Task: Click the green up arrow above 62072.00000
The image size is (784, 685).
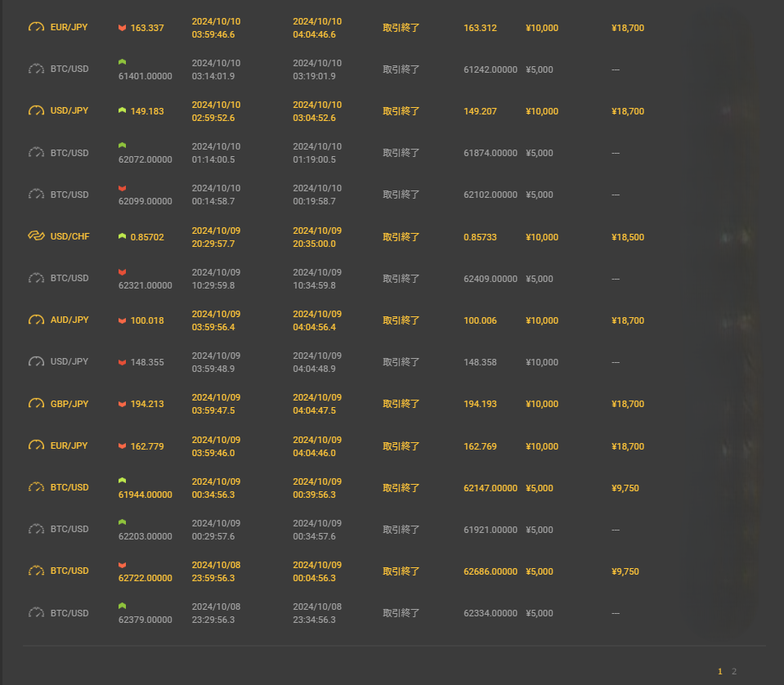Action: pyautogui.click(x=122, y=146)
